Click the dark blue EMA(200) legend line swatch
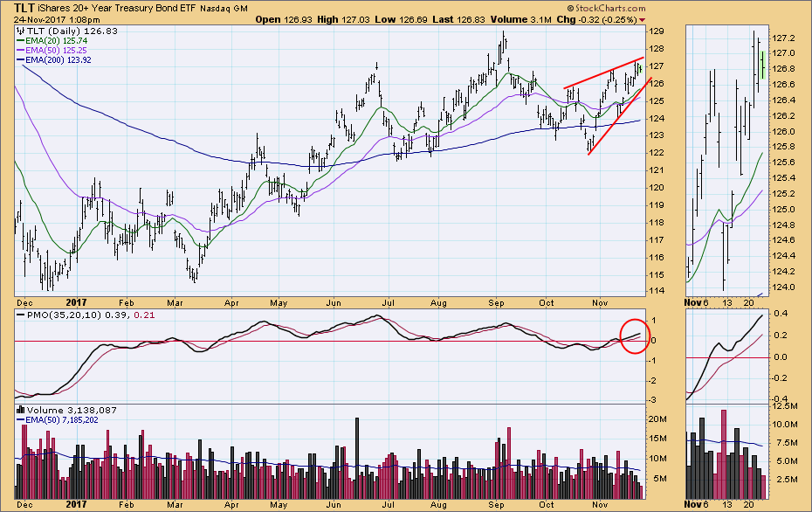Image resolution: width=812 pixels, height=512 pixels. tap(20, 60)
